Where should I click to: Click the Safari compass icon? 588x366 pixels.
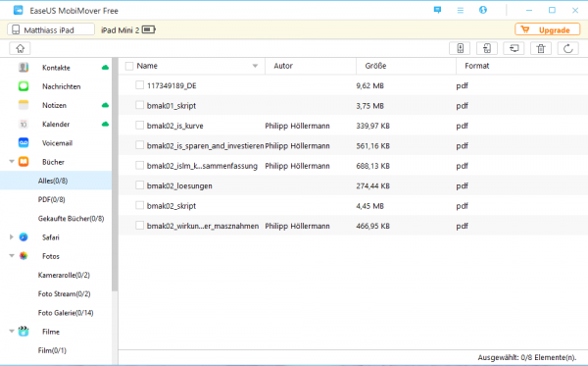(24, 237)
